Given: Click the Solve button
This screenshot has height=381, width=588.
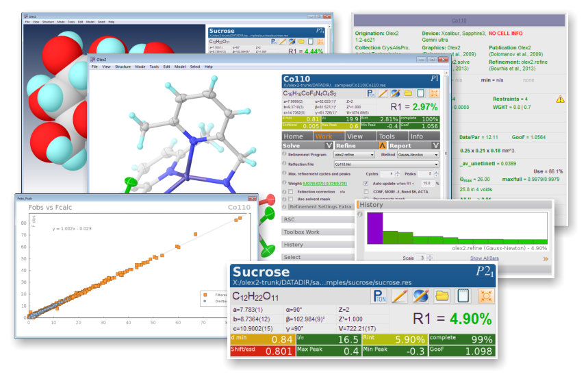Looking at the screenshot, I should point(303,146).
